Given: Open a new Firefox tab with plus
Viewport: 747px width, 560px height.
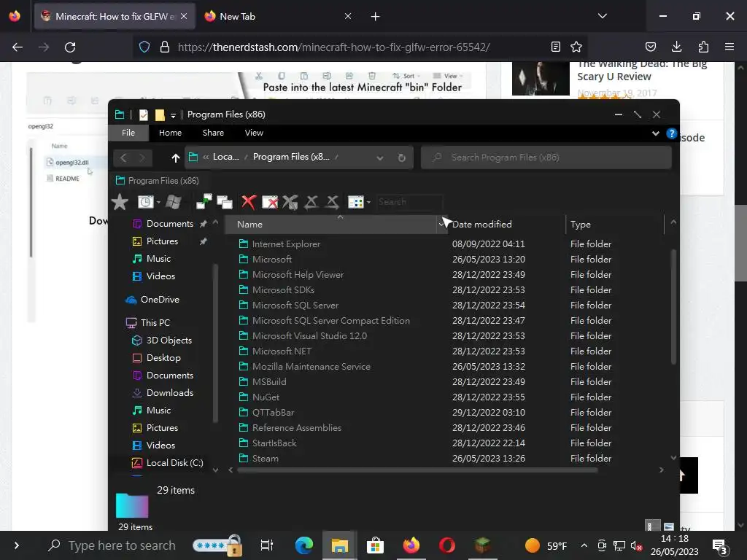Looking at the screenshot, I should click(376, 17).
